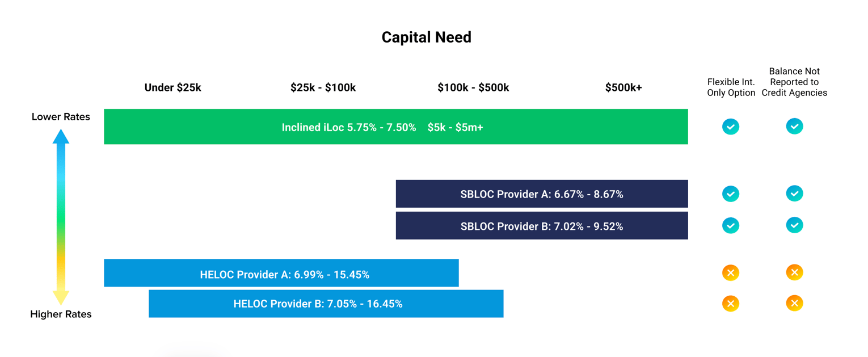Select the $100k - $500k column header
This screenshot has height=357, width=868.
[x=473, y=87]
